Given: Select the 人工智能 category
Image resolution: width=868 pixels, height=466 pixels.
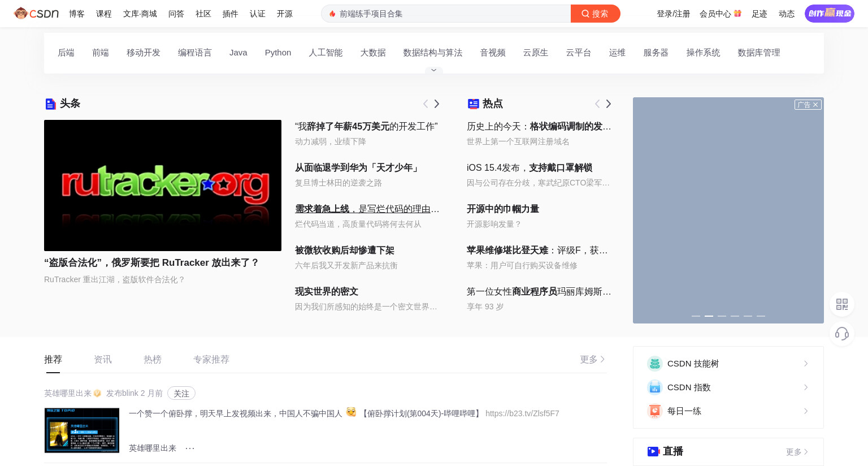Looking at the screenshot, I should [325, 53].
